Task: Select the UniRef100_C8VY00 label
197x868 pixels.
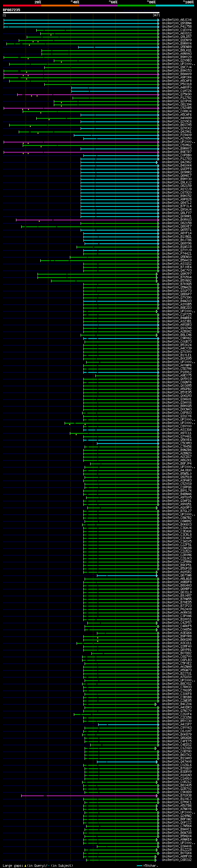Action: (177, 426)
